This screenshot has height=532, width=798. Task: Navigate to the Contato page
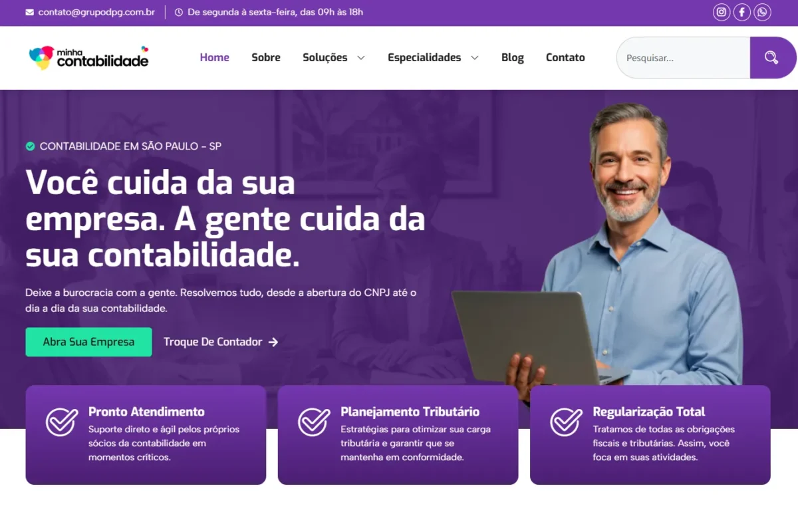coord(565,58)
